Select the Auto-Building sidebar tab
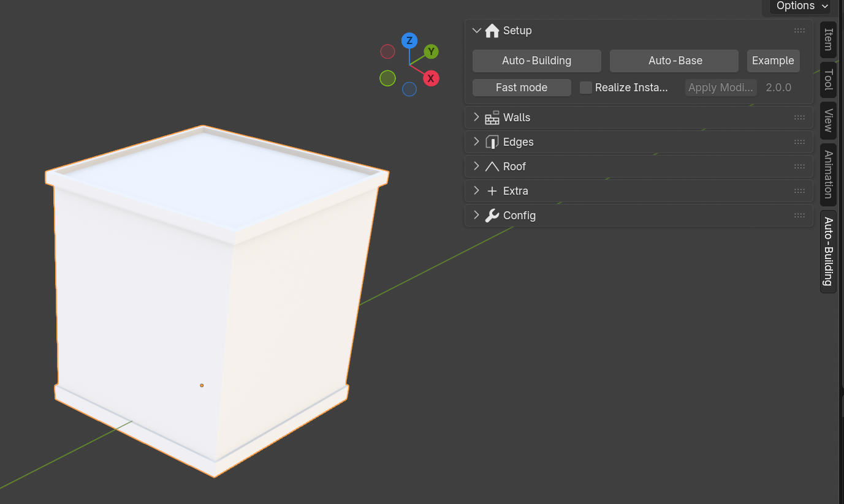 [828, 252]
